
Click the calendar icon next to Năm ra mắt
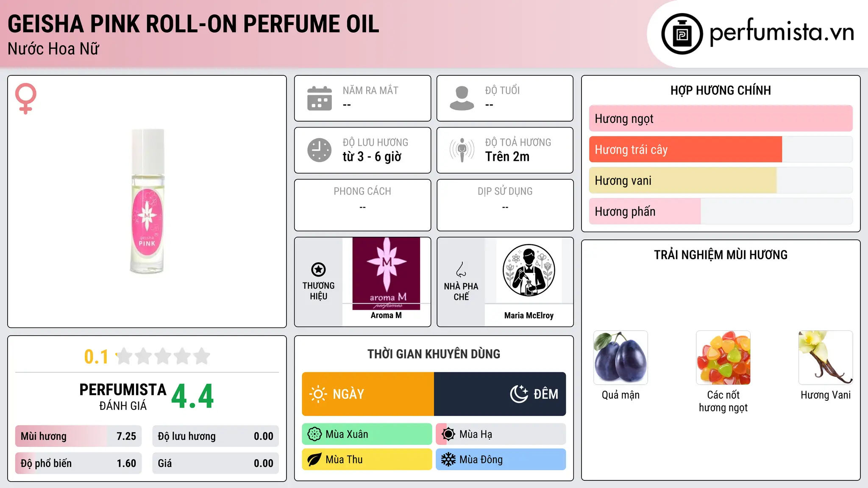pos(320,98)
